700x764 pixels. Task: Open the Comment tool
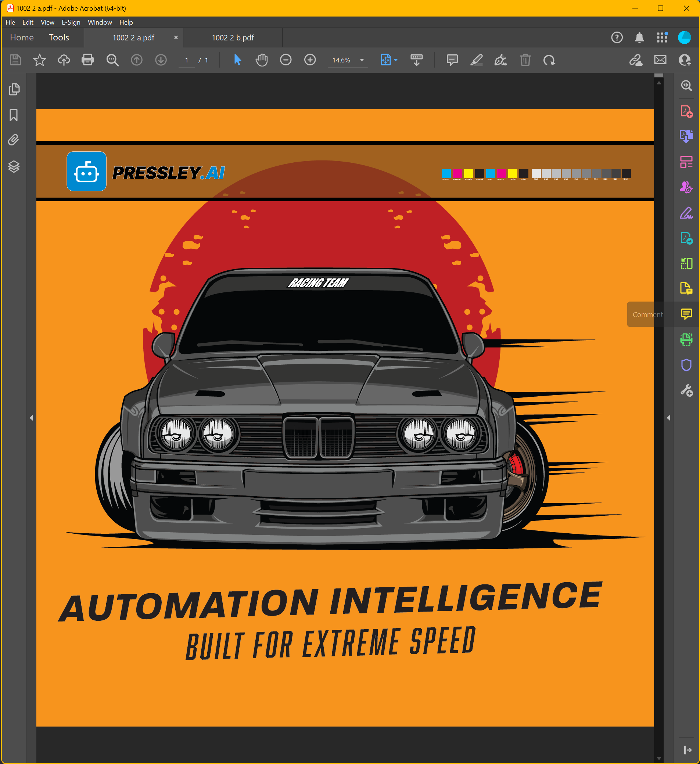686,314
